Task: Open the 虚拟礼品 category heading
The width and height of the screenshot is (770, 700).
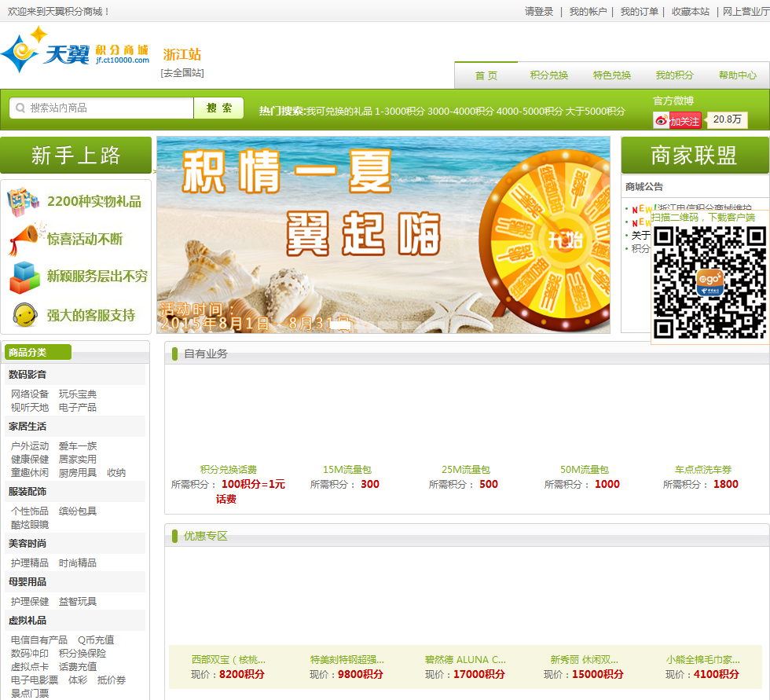Action: pyautogui.click(x=27, y=621)
